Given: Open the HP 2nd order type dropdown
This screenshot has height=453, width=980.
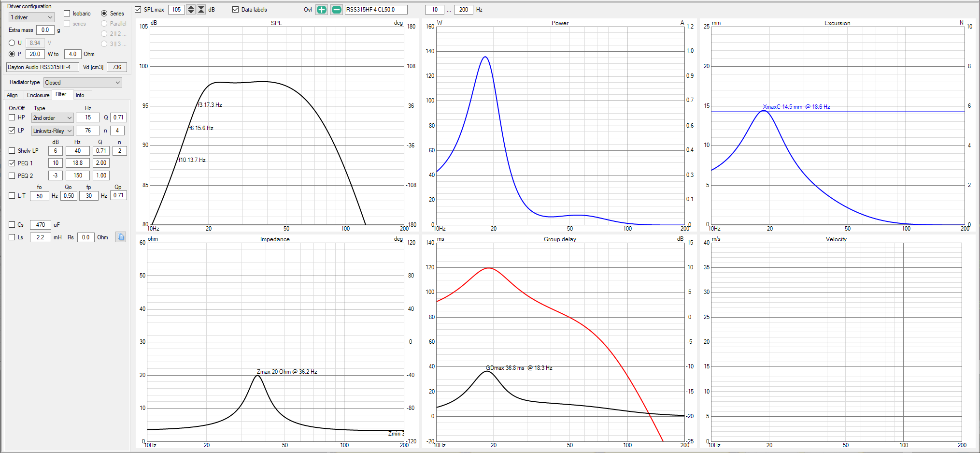Looking at the screenshot, I should (53, 118).
